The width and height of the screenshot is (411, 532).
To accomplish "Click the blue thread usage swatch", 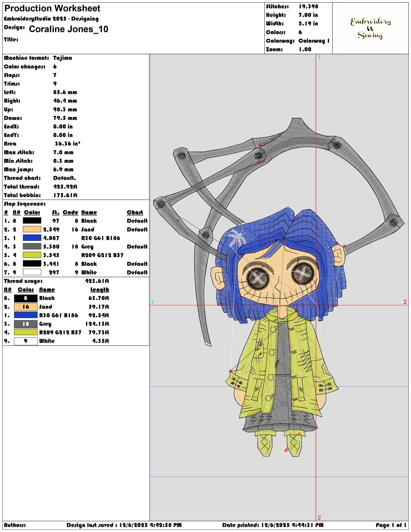I will click(x=26, y=315).
